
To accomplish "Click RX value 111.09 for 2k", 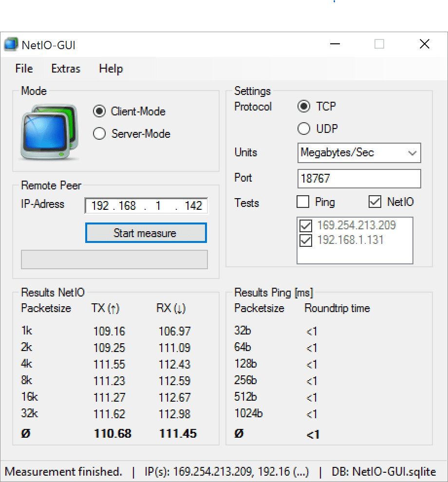I will point(175,348).
